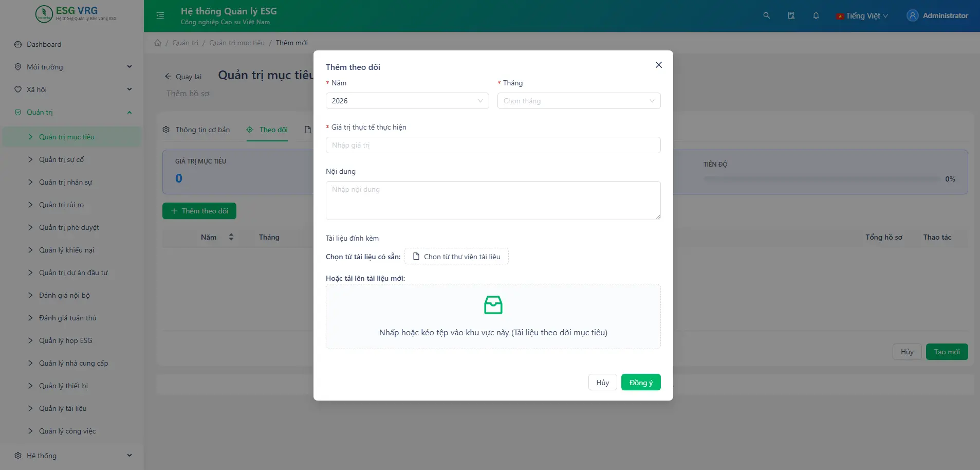The image size is (980, 470).
Task: Open Quản trị phê duyệt
Action: point(72,227)
